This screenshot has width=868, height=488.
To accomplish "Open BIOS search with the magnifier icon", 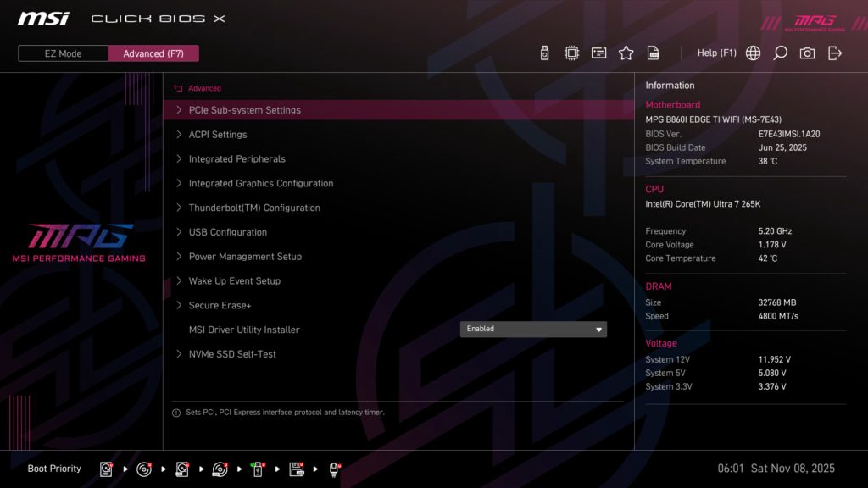I will (780, 53).
